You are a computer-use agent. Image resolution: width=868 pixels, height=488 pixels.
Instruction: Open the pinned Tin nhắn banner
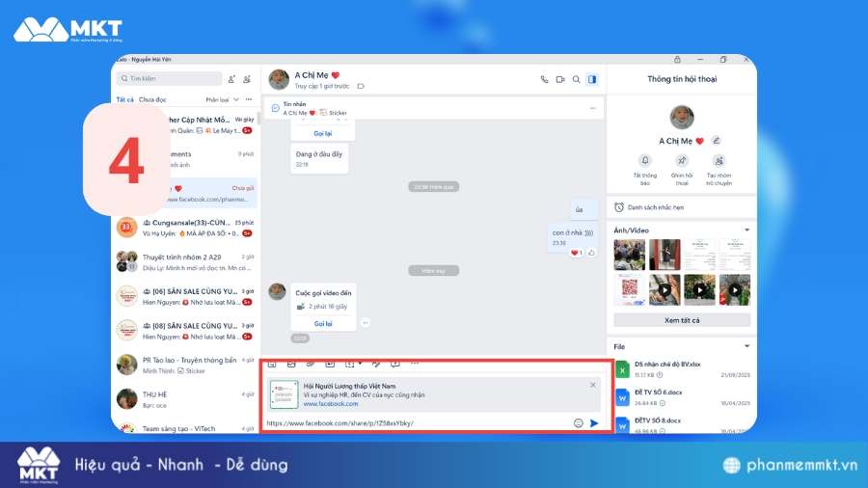click(432, 108)
